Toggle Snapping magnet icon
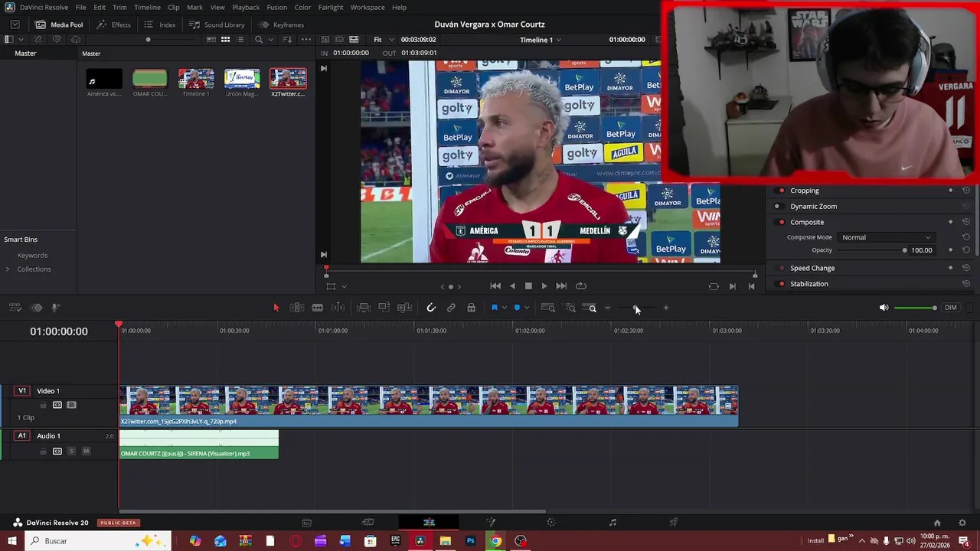The image size is (980, 551). click(x=431, y=308)
